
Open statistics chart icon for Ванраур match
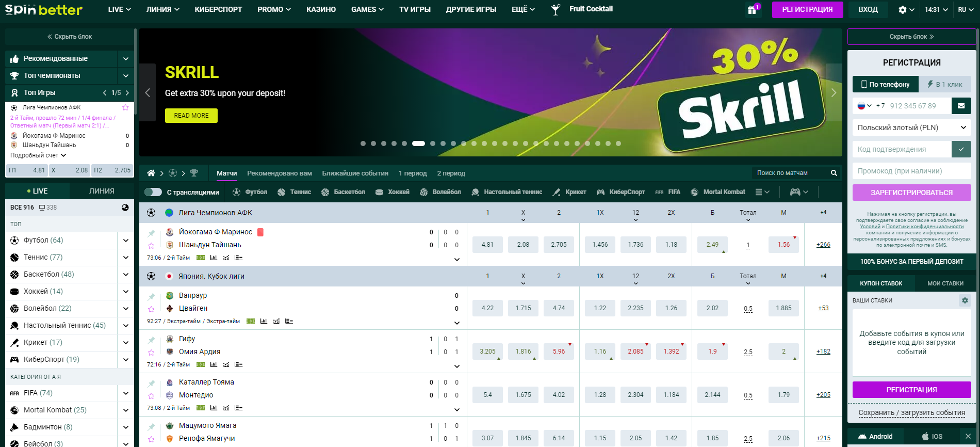pos(264,321)
